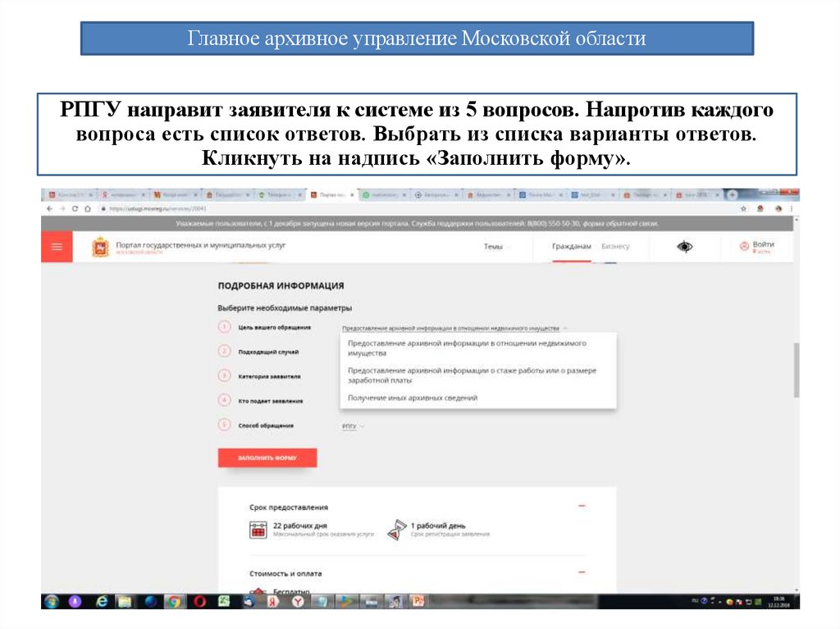Open the file explorer taskbar icon
This screenshot has height=629, width=840.
pos(125,602)
